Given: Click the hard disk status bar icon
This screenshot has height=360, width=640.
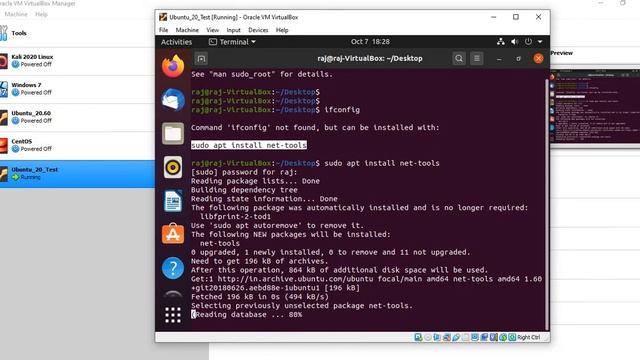Looking at the screenshot, I should (418, 337).
